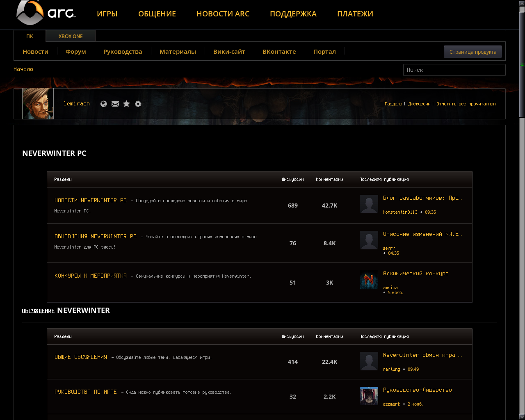Click the Страница продукта button

point(473,52)
